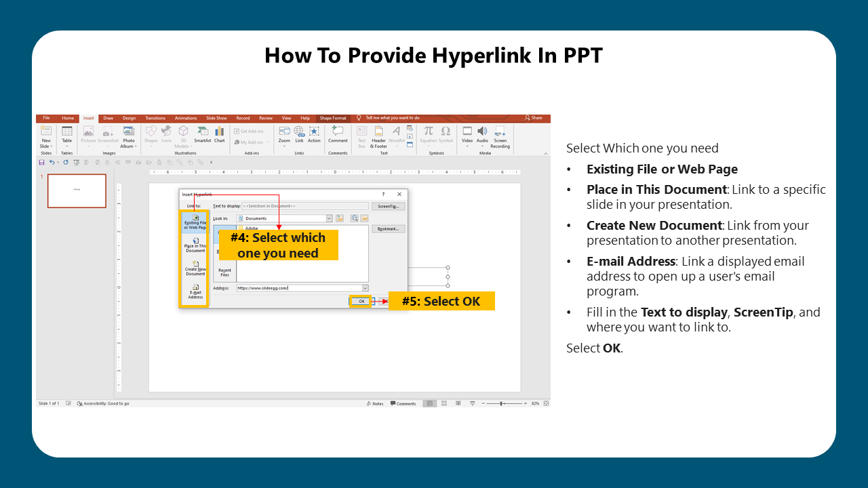The height and width of the screenshot is (488, 868).
Task: Switch to Normal view in status bar
Action: pyautogui.click(x=429, y=403)
